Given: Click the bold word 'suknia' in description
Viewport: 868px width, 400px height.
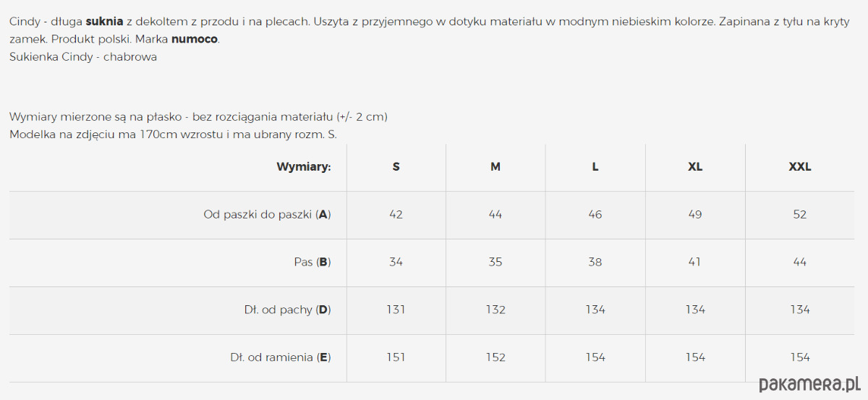Looking at the screenshot, I should (x=104, y=22).
